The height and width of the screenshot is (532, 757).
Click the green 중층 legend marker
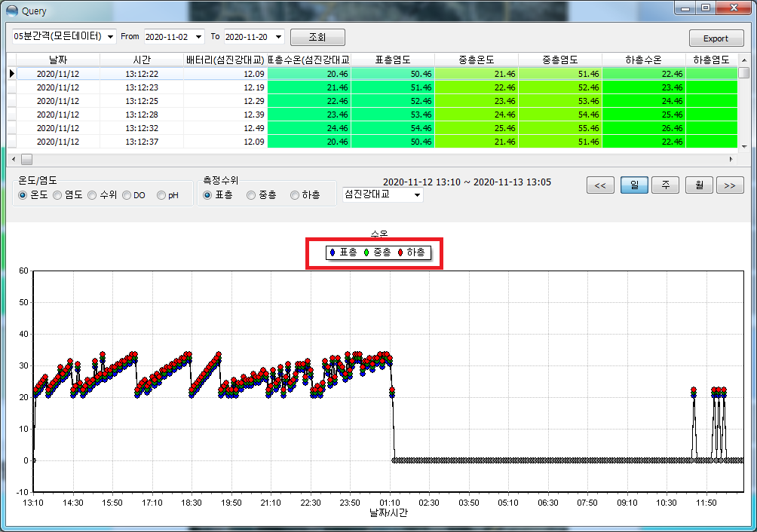(366, 252)
